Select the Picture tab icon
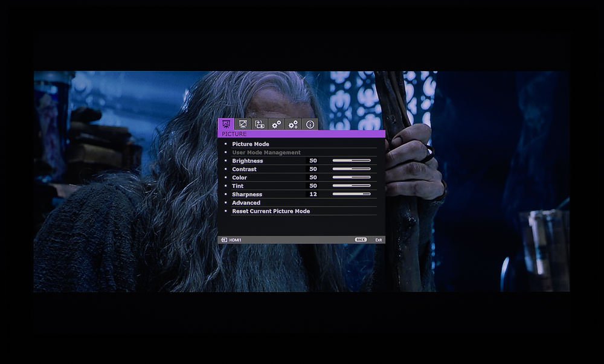 [x=226, y=124]
